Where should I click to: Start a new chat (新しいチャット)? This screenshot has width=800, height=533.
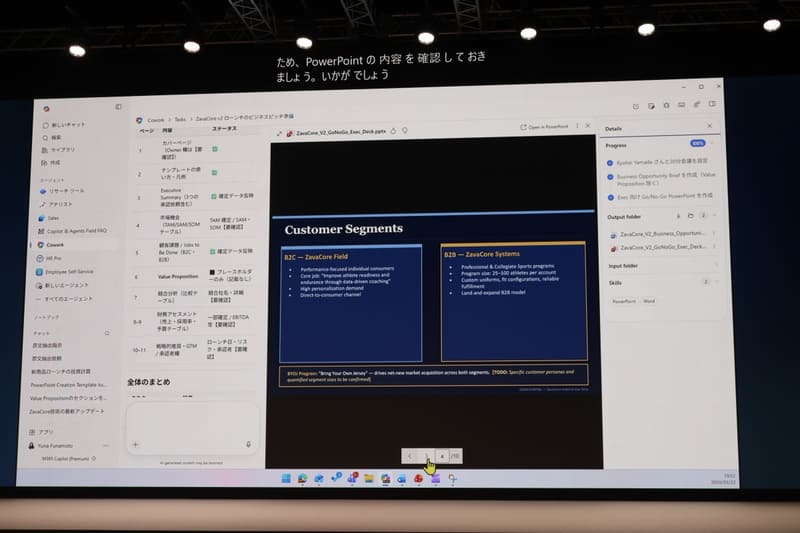(64, 124)
